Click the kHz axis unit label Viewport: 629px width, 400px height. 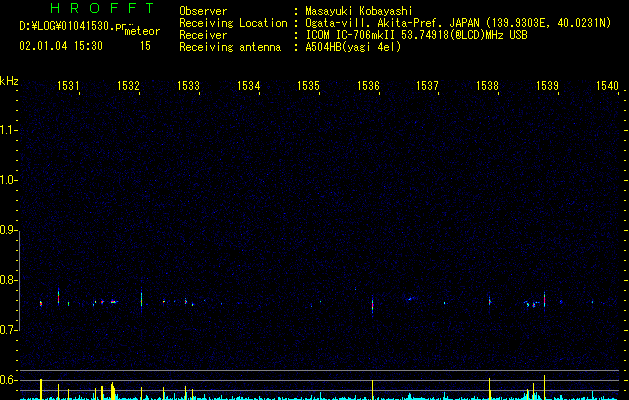9,81
